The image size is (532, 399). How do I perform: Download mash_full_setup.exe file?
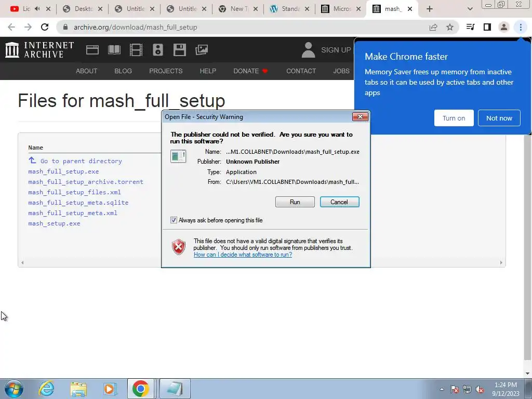[x=63, y=171]
